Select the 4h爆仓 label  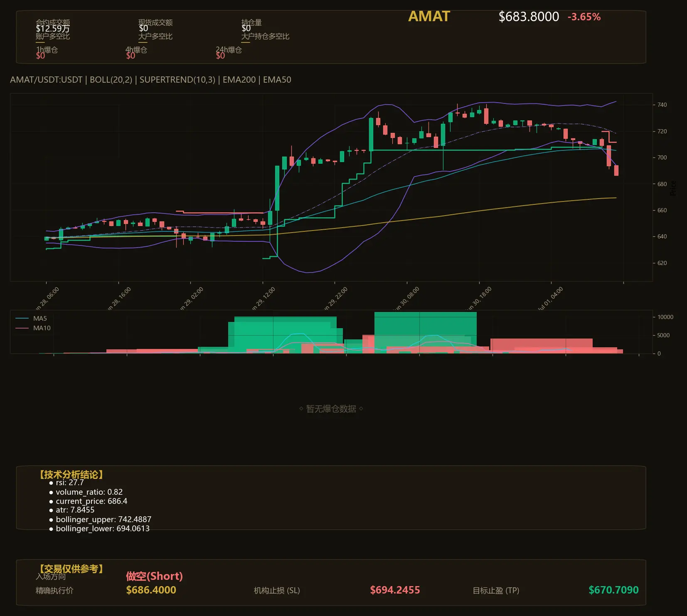136,50
